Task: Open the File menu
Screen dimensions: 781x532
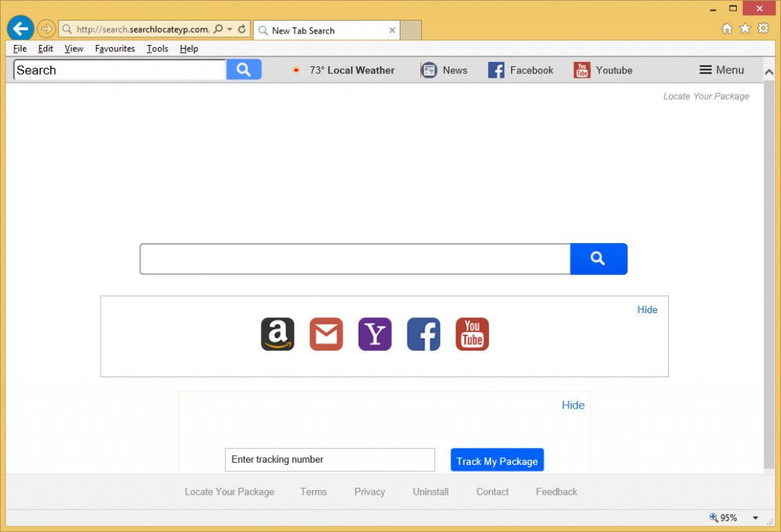Action: (20, 48)
